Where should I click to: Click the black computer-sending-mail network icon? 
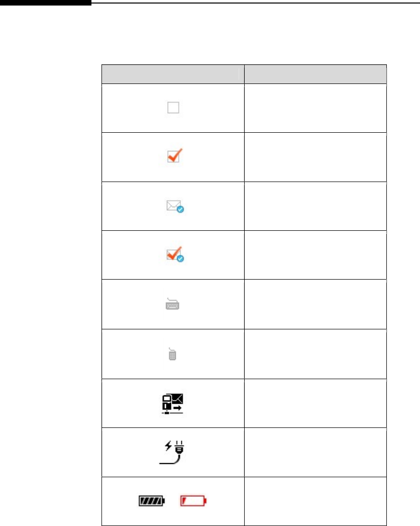coord(173,403)
